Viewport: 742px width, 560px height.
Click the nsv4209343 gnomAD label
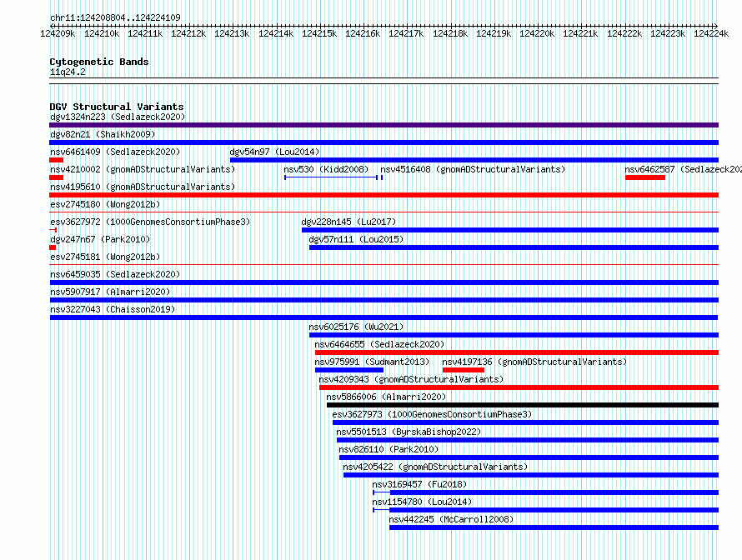coord(411,379)
